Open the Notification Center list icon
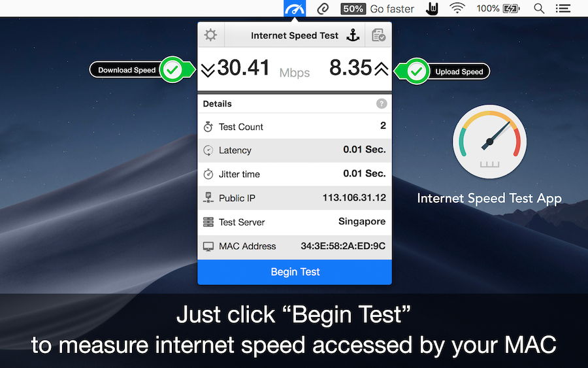 (x=563, y=8)
